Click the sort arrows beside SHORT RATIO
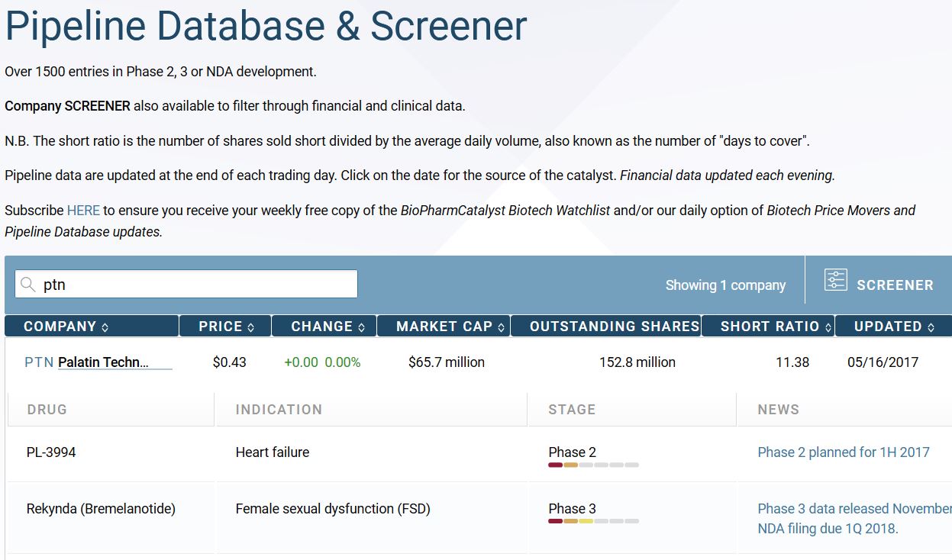 [827, 327]
